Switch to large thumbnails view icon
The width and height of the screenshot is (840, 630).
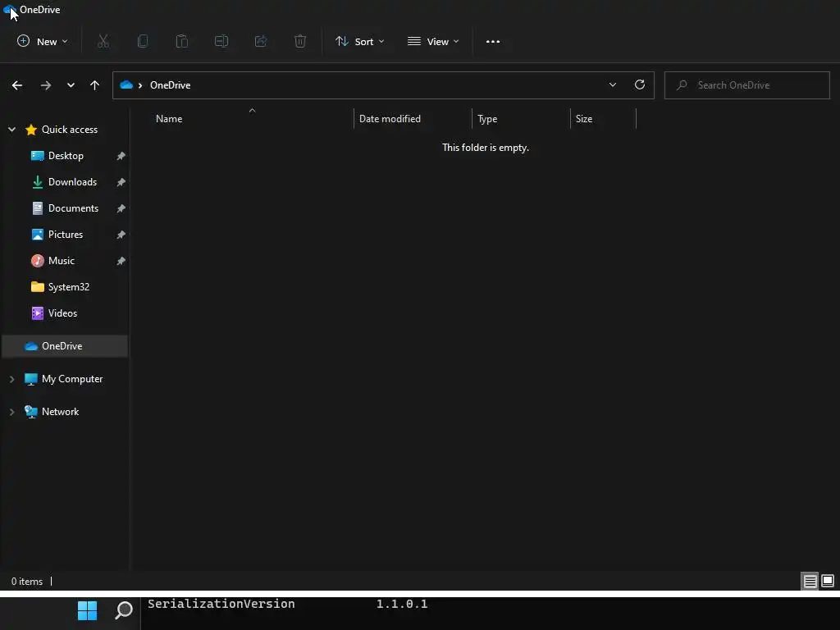(x=828, y=581)
